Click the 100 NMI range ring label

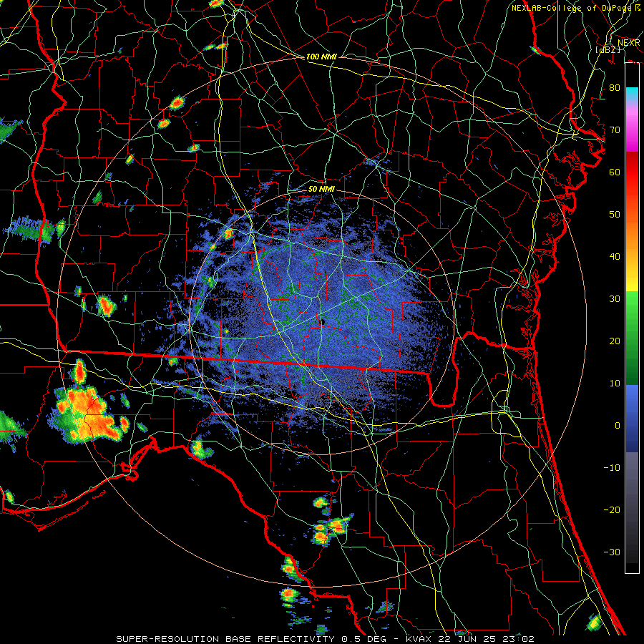321,57
